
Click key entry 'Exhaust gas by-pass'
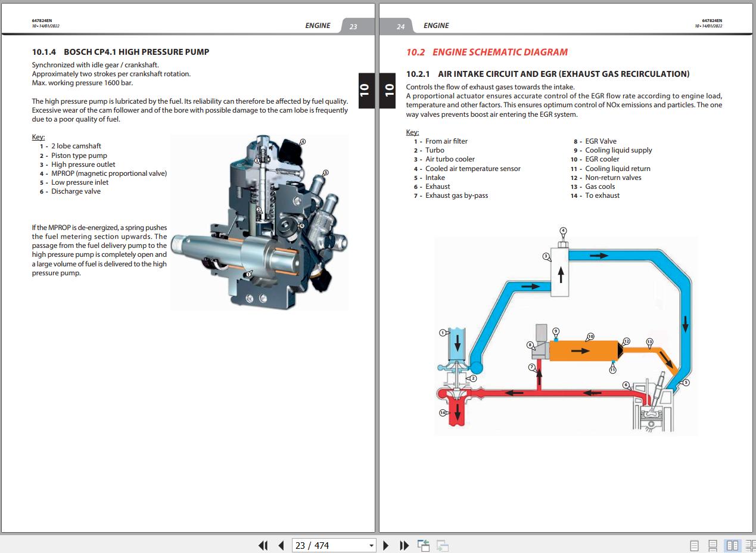[x=456, y=195]
